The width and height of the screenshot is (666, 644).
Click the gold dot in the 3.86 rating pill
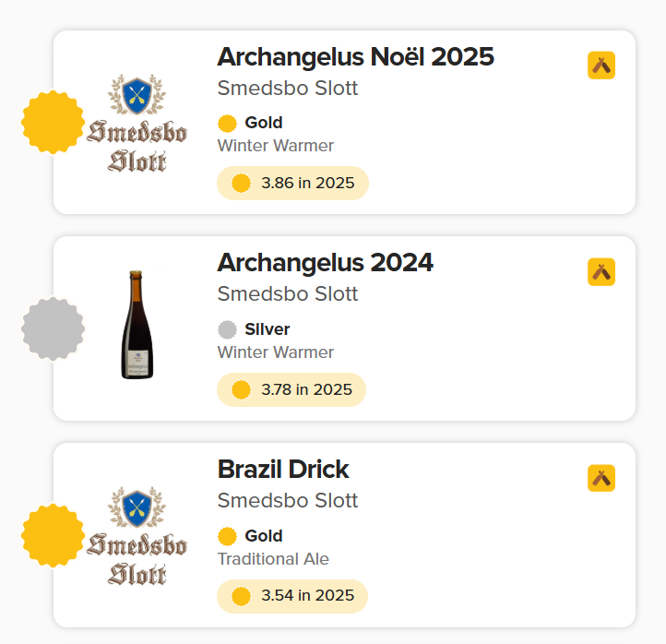point(242,184)
